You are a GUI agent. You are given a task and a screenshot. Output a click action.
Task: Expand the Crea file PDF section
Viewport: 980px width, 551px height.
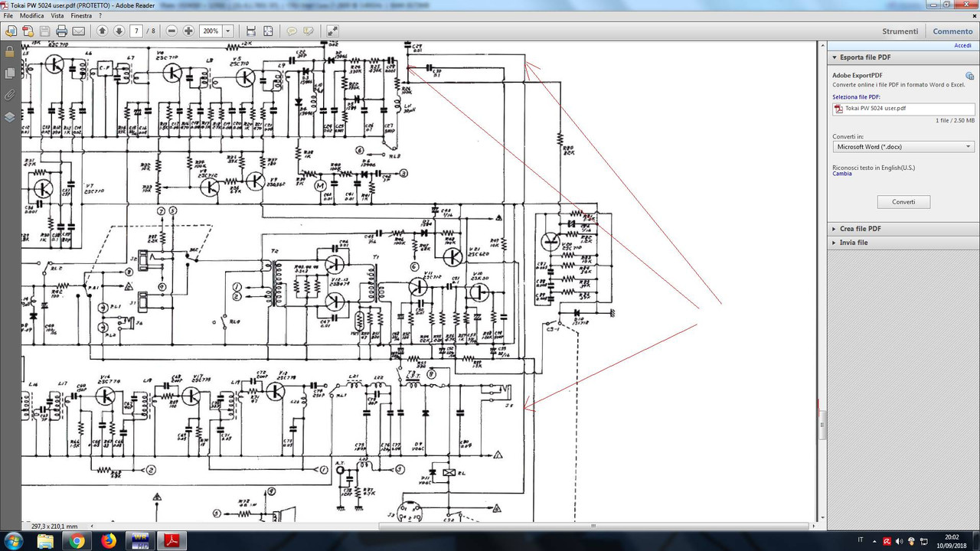pyautogui.click(x=902, y=229)
